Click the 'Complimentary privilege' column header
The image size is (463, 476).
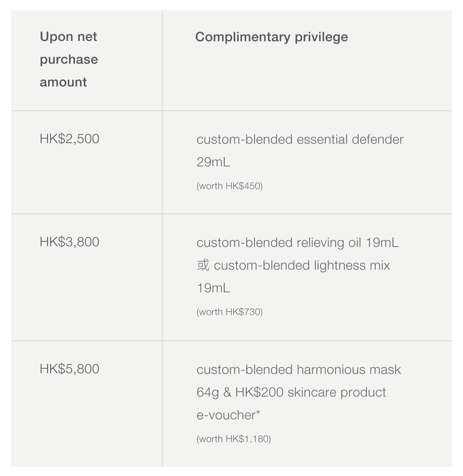click(x=271, y=37)
